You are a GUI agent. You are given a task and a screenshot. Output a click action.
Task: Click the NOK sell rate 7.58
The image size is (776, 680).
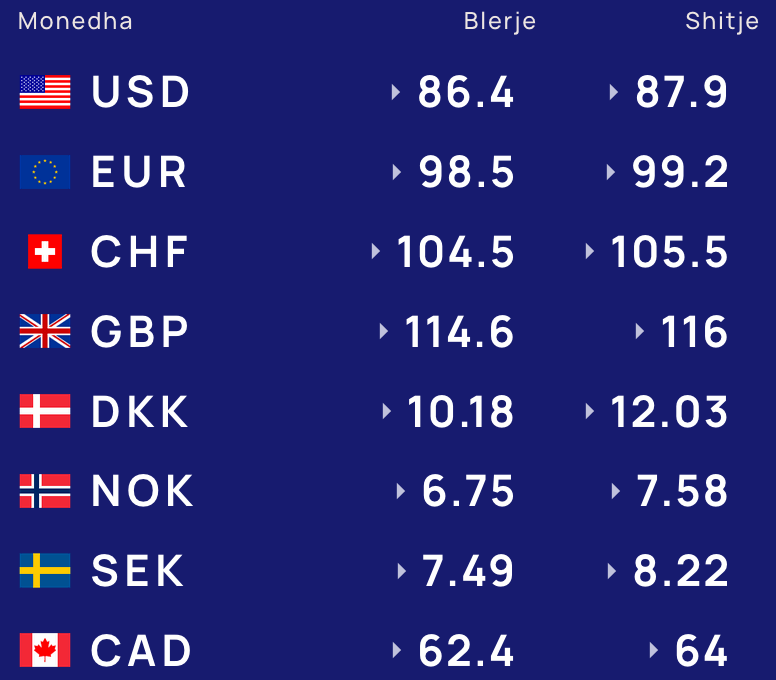coord(681,491)
